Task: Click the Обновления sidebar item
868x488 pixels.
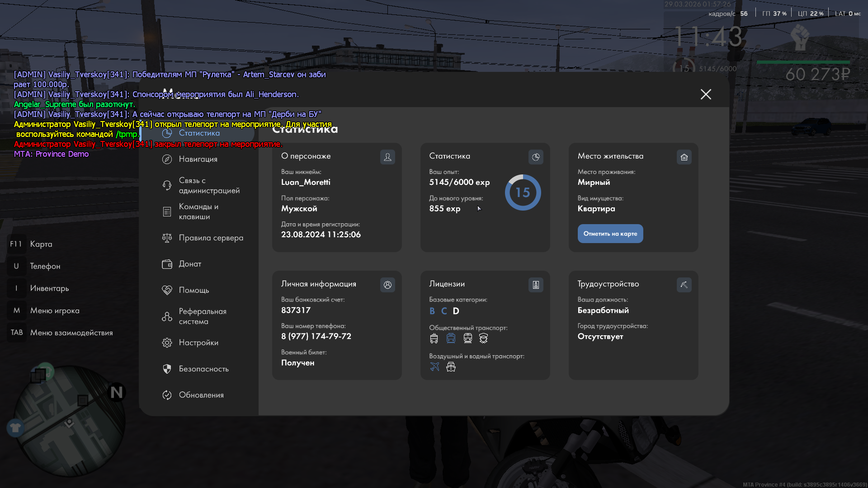Action: coord(201,395)
